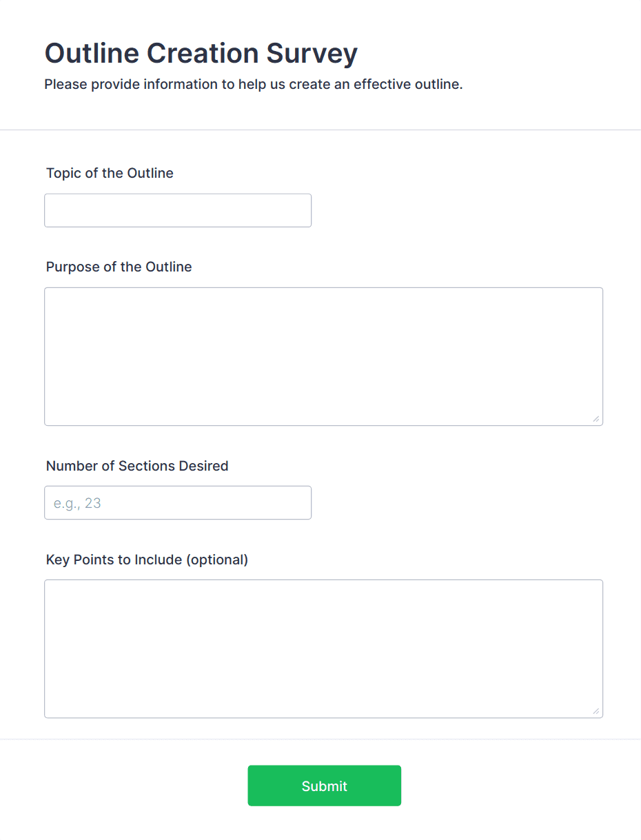Click the Number of Sections Desired label
This screenshot has width=641, height=840.
(136, 466)
